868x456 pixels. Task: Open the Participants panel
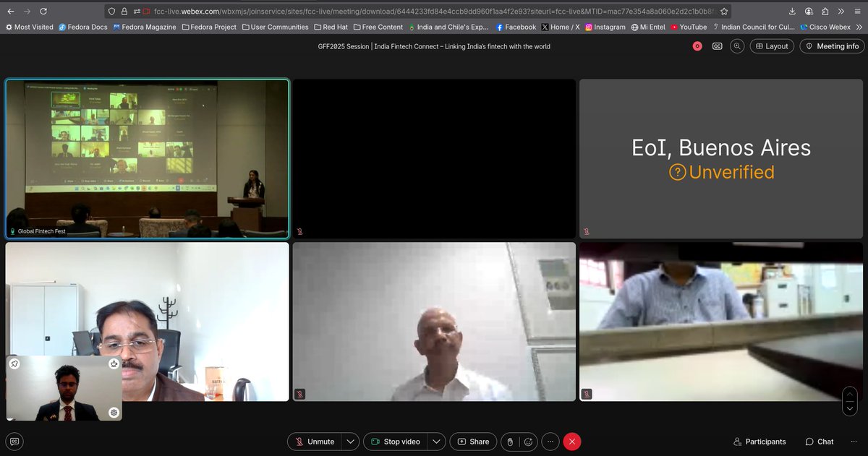tap(759, 442)
